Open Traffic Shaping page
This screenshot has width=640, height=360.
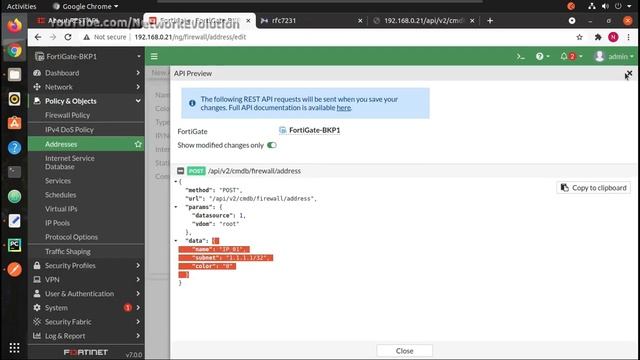point(68,251)
